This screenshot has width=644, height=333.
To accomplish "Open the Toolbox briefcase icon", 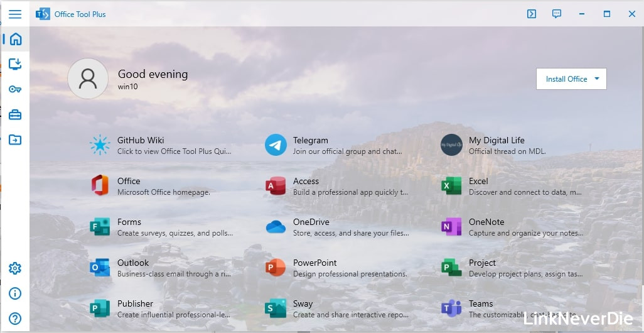I will tap(15, 114).
